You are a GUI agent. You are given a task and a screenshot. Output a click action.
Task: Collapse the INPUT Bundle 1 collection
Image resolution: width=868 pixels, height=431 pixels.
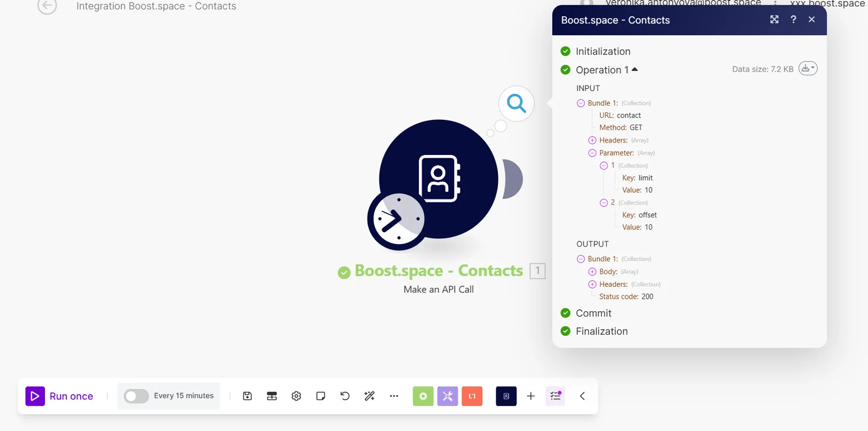click(580, 103)
